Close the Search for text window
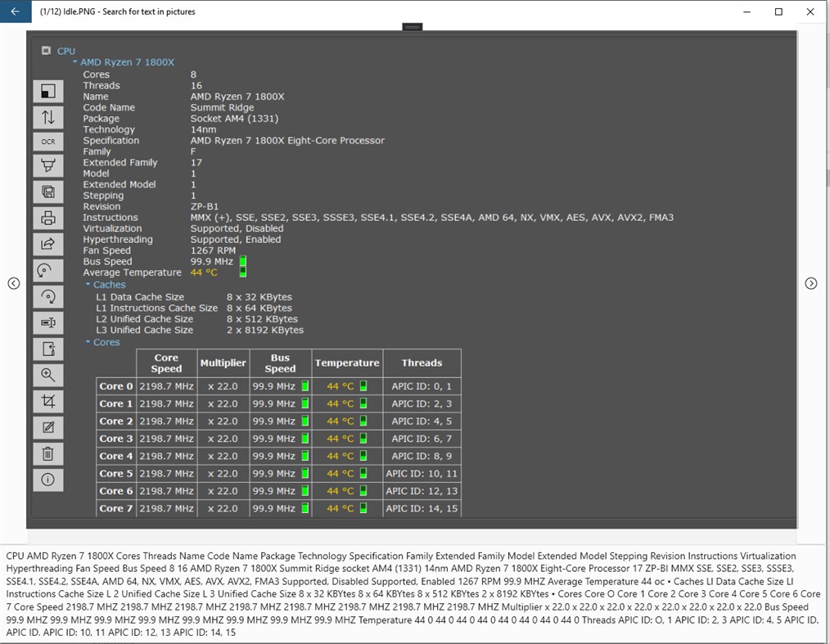 click(810, 11)
